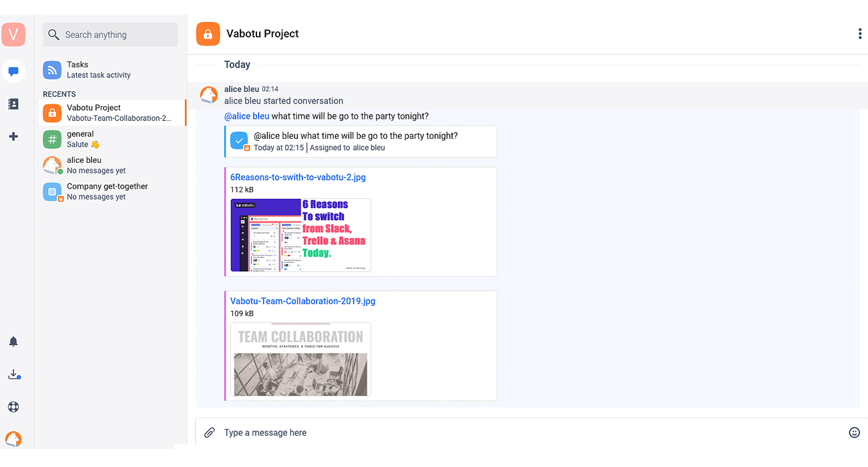
Task: Open the downloads icon in sidebar
Action: point(13,375)
